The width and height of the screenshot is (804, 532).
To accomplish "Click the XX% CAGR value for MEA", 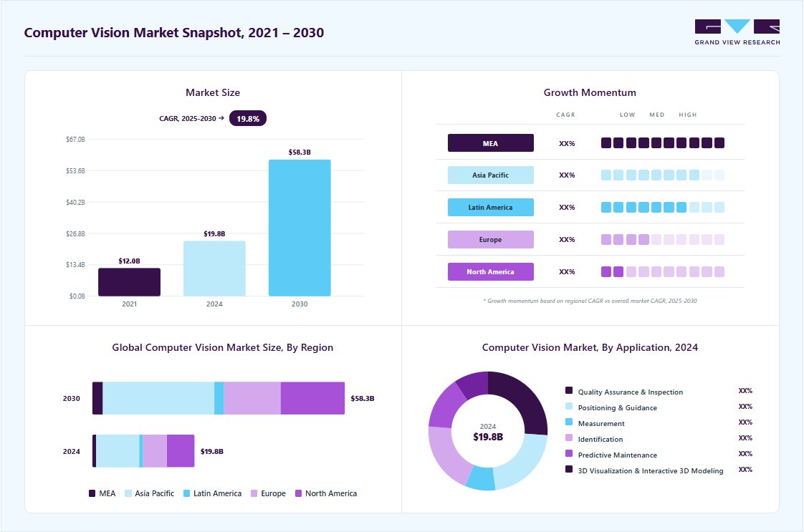I will click(x=567, y=143).
